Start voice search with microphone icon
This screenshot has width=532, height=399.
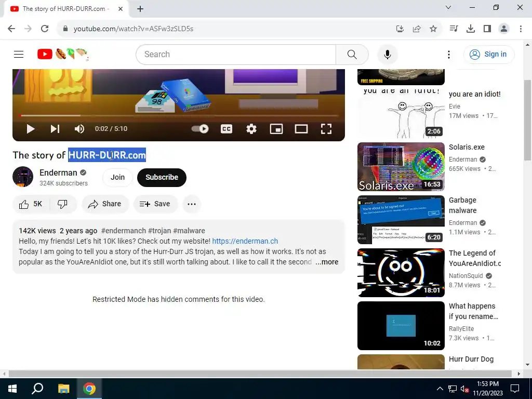[x=388, y=54]
